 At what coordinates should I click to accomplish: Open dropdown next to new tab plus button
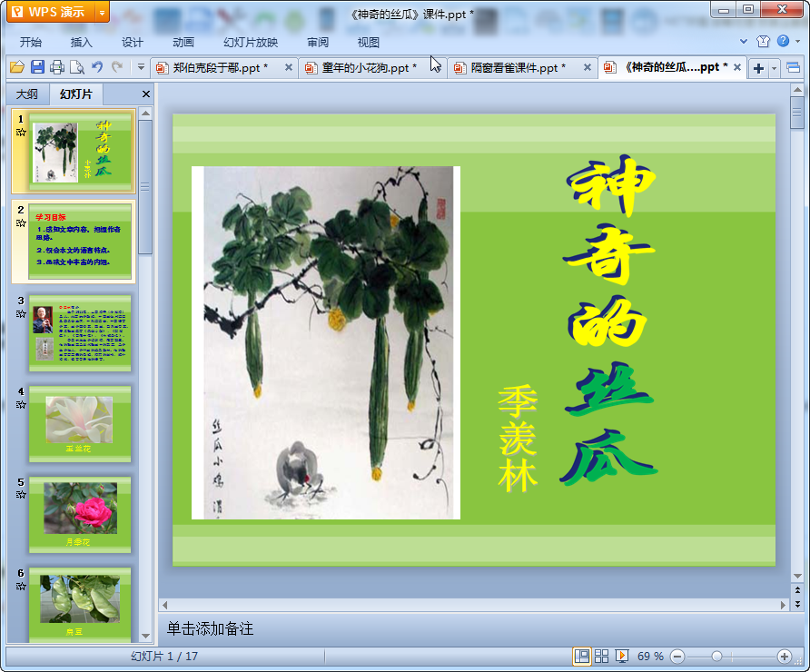774,68
